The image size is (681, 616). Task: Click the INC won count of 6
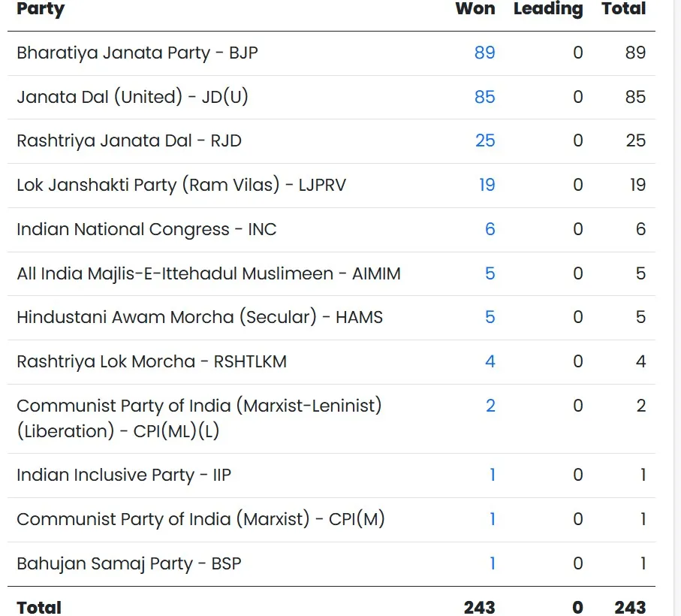click(x=490, y=229)
